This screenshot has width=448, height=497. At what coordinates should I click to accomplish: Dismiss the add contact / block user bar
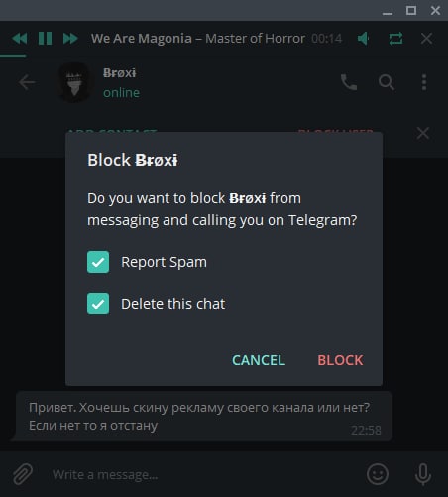423,133
